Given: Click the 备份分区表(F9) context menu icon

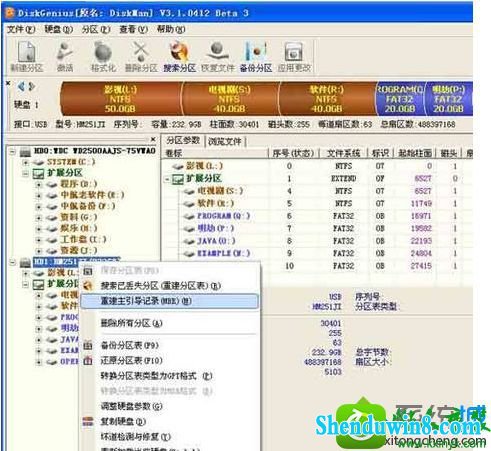Looking at the screenshot, I should click(x=88, y=345).
